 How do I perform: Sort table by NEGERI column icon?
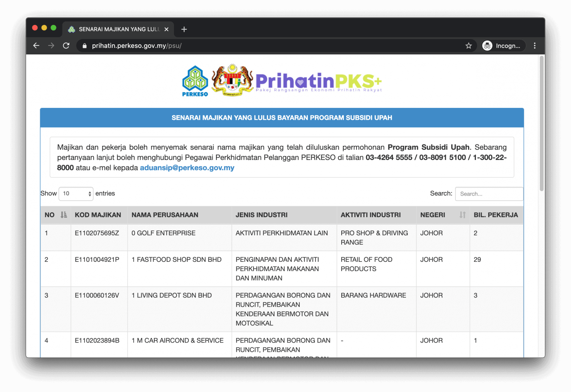[462, 215]
